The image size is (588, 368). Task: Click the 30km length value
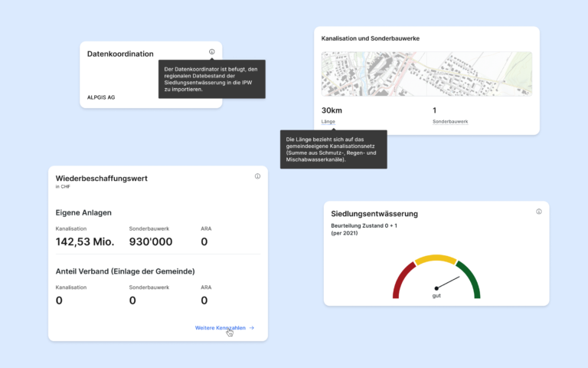(x=332, y=110)
